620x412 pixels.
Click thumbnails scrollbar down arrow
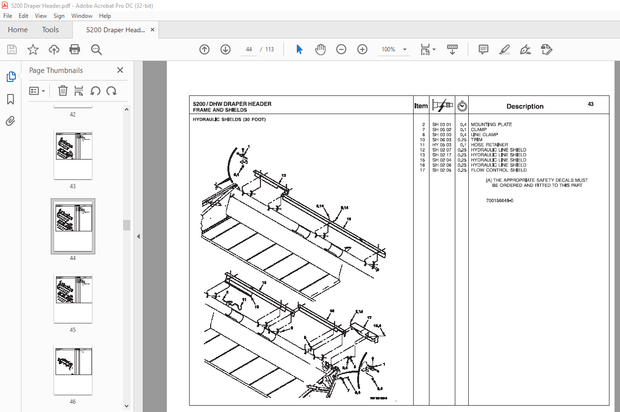pos(127,406)
